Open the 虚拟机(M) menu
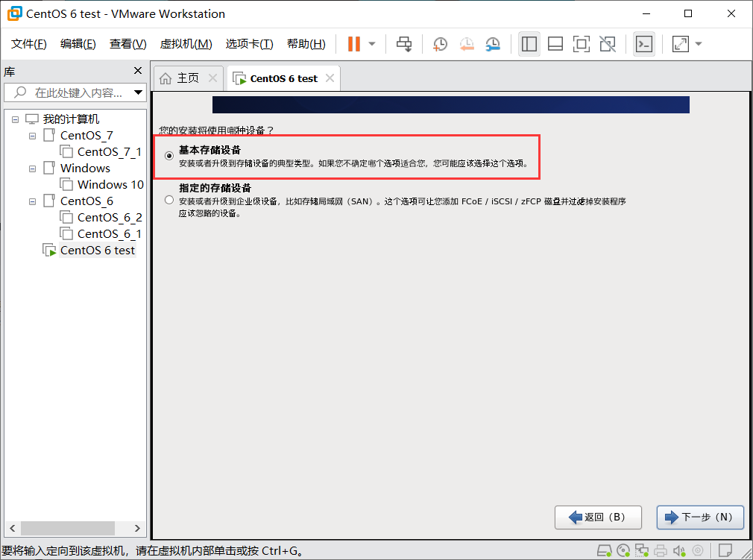This screenshot has height=560, width=753. click(x=186, y=44)
